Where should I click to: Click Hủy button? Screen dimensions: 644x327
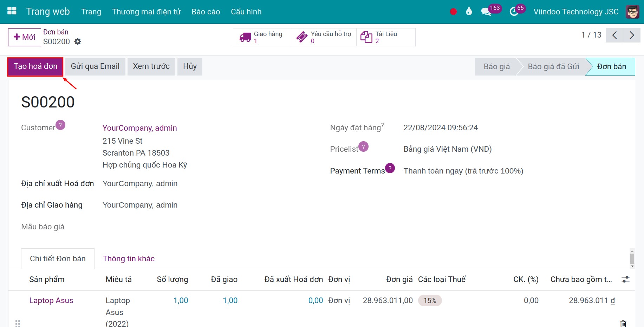[190, 67]
